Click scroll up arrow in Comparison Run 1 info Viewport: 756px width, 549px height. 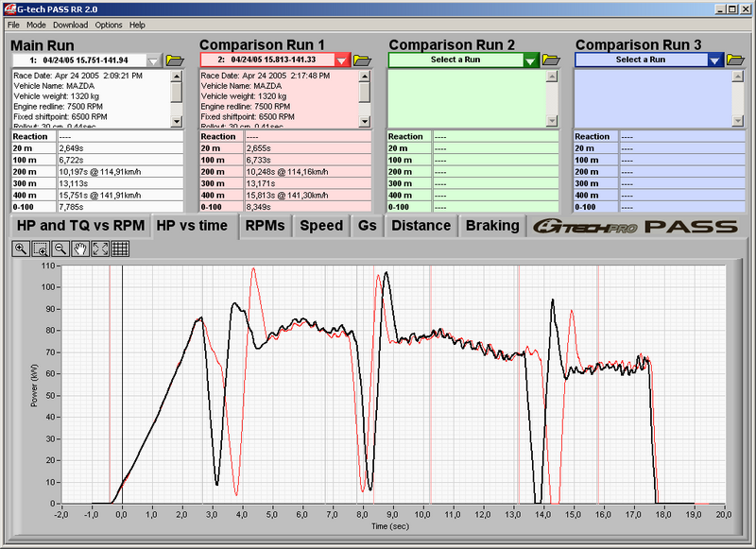tap(365, 76)
